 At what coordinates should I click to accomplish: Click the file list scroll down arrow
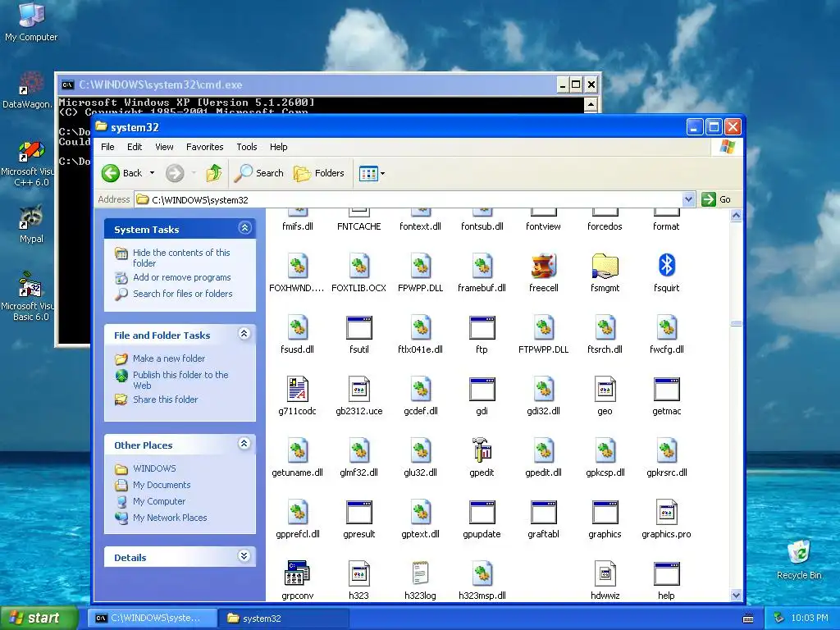tap(736, 595)
